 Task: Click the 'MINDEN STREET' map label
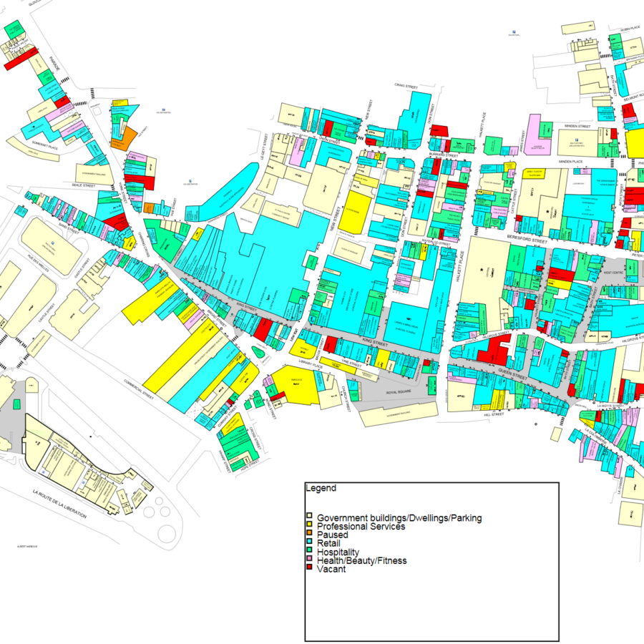pyautogui.click(x=577, y=126)
